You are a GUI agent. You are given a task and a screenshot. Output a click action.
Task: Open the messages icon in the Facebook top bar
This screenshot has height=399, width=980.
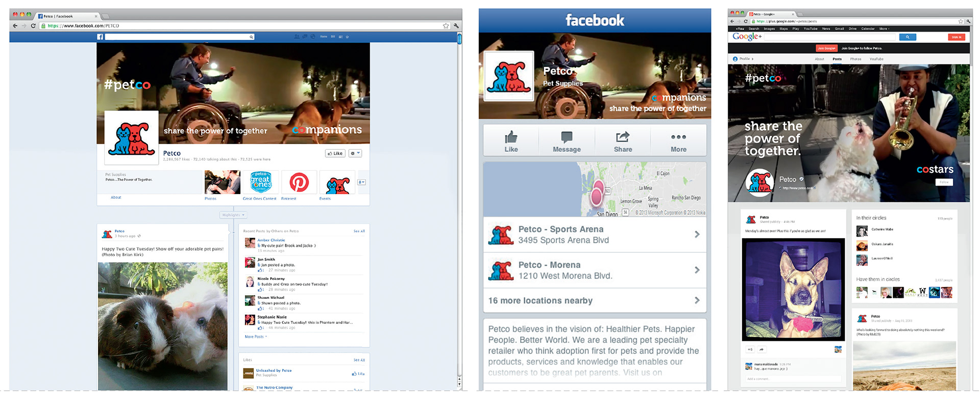click(x=305, y=37)
